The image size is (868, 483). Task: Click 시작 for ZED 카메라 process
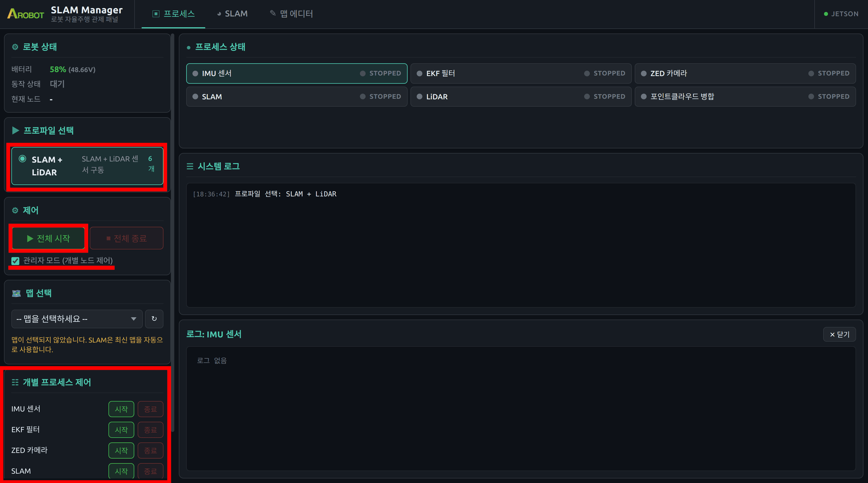click(121, 450)
